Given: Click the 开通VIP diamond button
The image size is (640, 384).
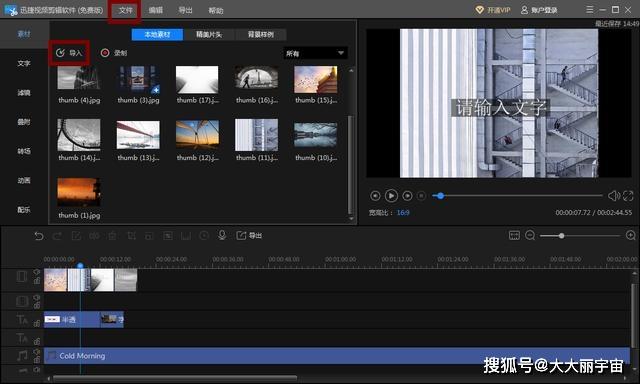Looking at the screenshot, I should 493,10.
